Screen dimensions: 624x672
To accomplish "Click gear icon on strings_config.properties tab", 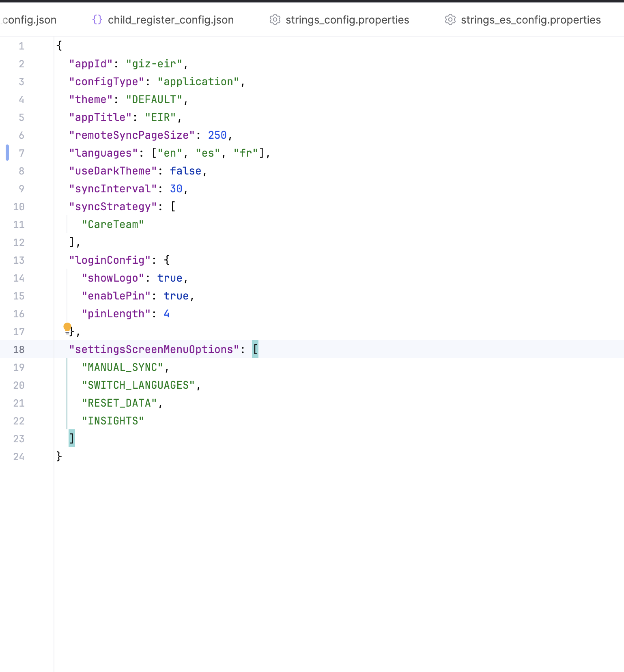I will [275, 19].
